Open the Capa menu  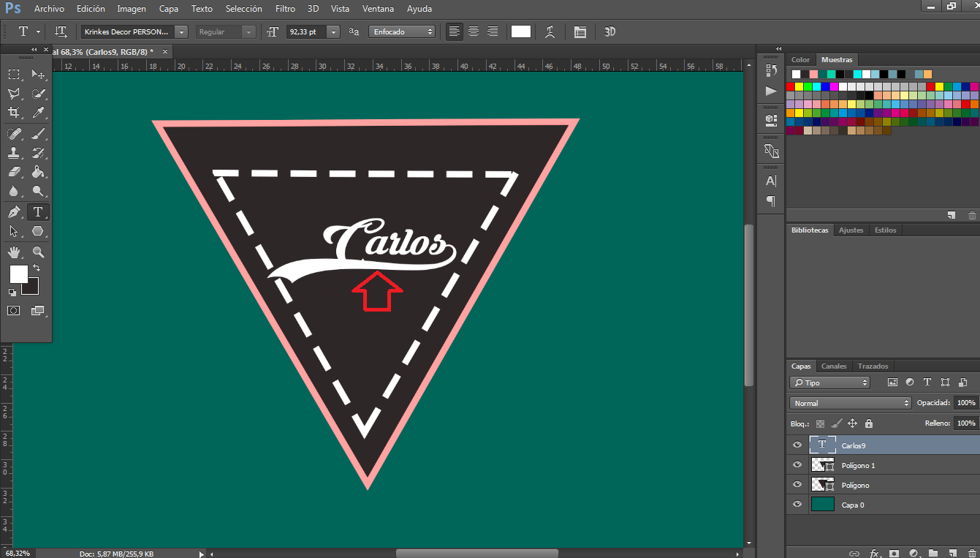169,9
